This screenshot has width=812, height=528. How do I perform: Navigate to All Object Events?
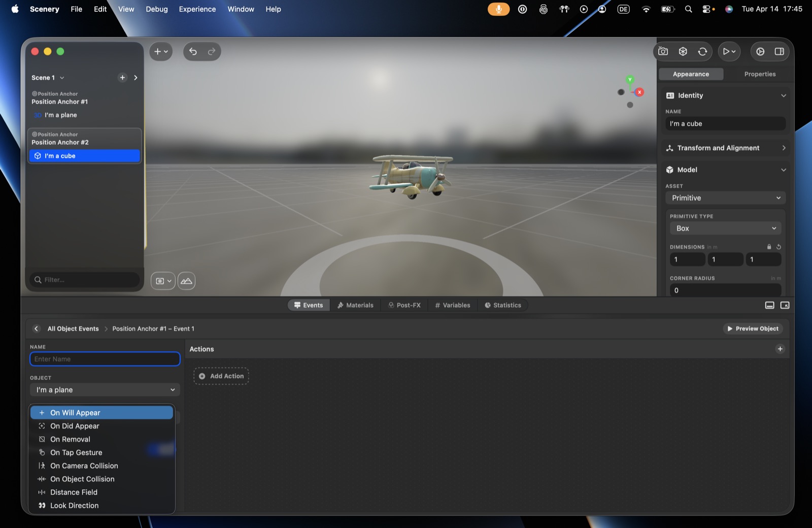(x=73, y=329)
